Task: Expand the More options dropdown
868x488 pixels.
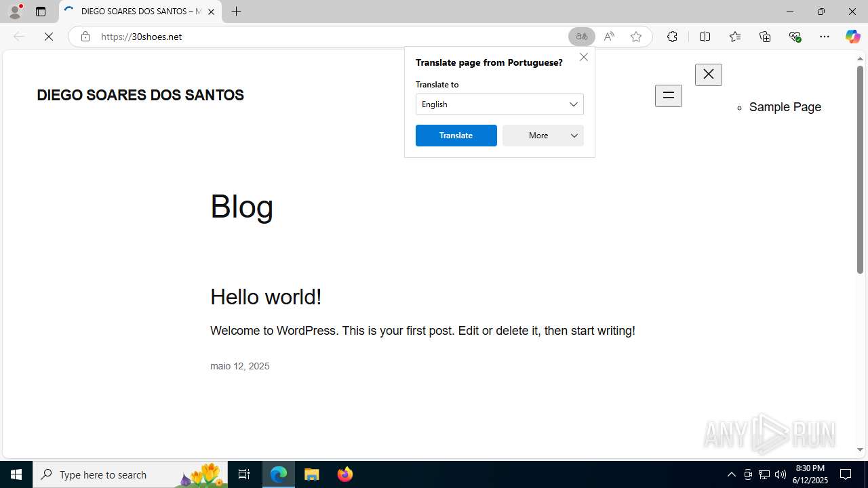Action: click(543, 136)
